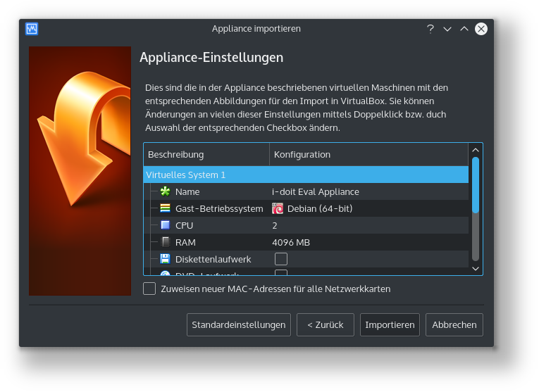
Task: Close the Appliance importieren dialog
Action: coord(481,29)
